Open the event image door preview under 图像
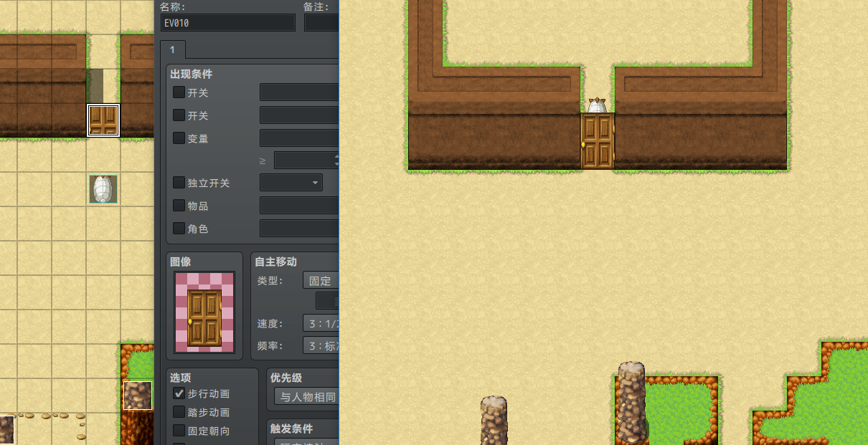The width and height of the screenshot is (868, 445). (x=204, y=312)
